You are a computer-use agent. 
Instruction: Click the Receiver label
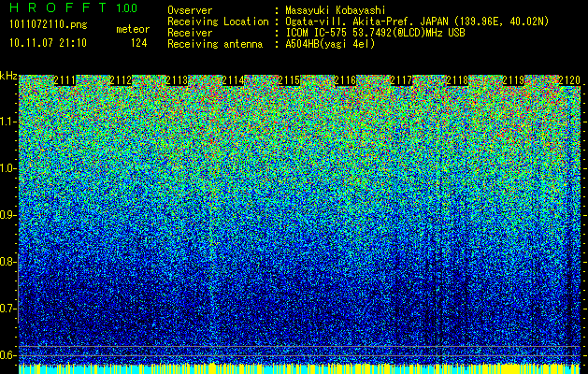(x=190, y=33)
